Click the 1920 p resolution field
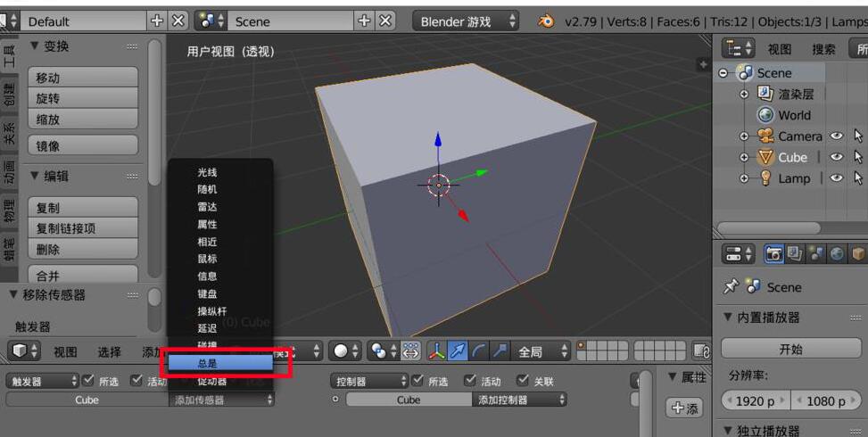Viewport: 868px width, 437px height. click(755, 400)
